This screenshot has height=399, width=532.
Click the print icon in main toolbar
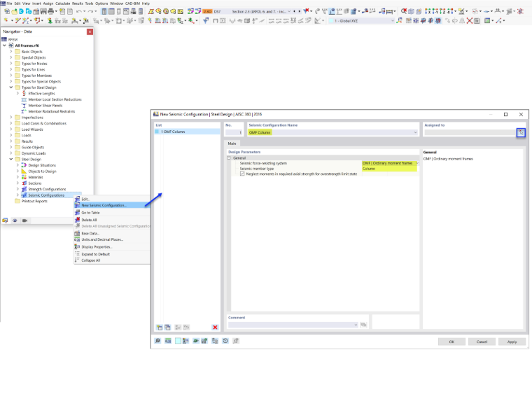(x=50, y=11)
